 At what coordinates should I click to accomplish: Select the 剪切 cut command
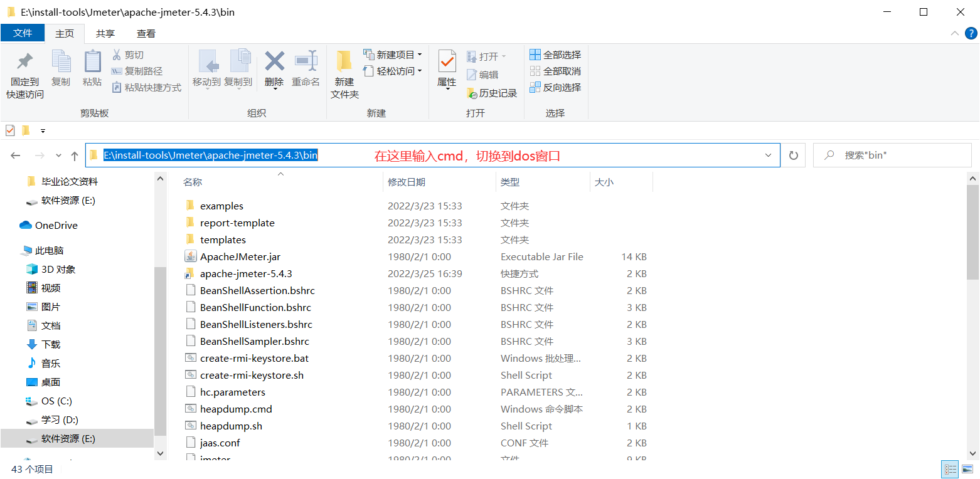[128, 55]
